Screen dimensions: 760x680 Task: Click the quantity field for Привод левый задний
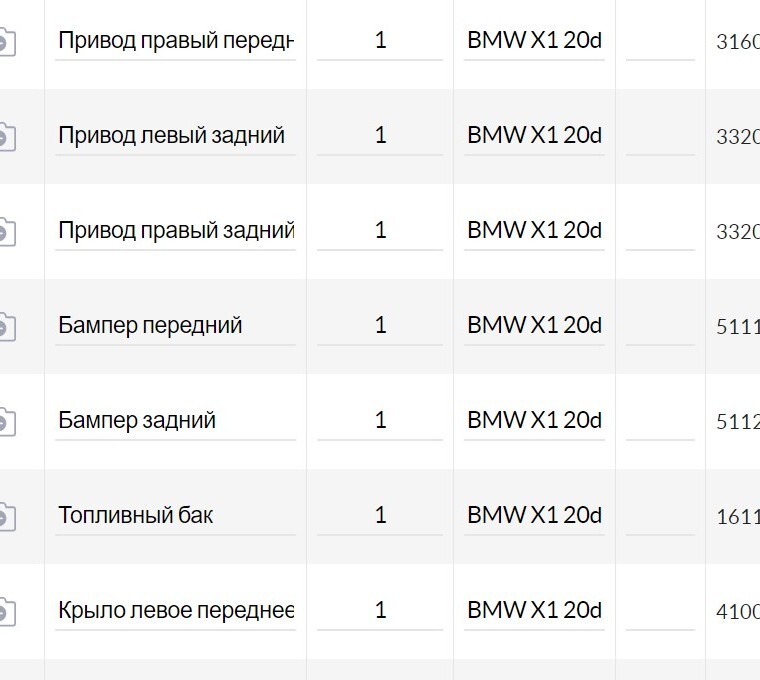380,136
